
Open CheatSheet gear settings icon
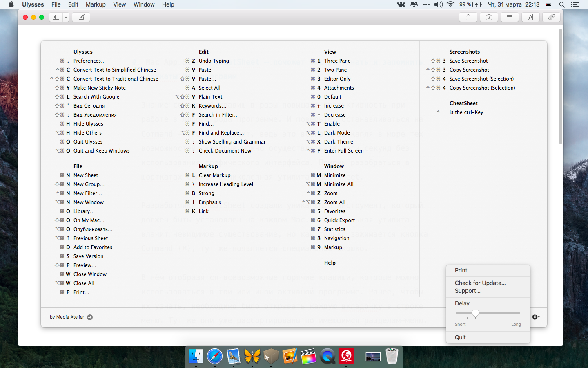536,317
